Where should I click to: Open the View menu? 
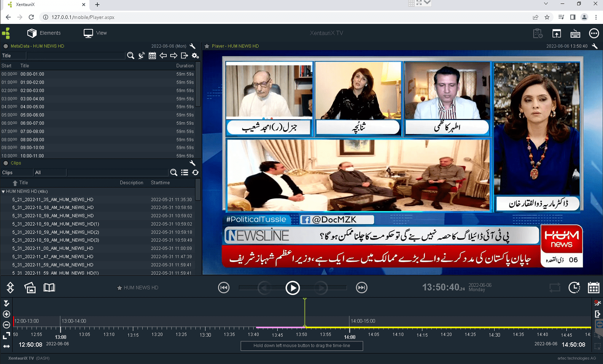coord(95,33)
